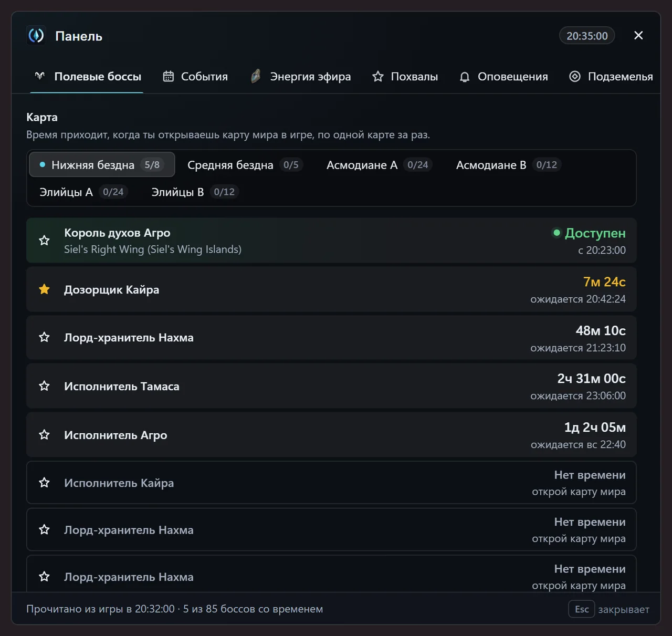Image resolution: width=672 pixels, height=636 pixels.
Task: Click the ожидается 21:23:10 time
Action: coord(578,348)
